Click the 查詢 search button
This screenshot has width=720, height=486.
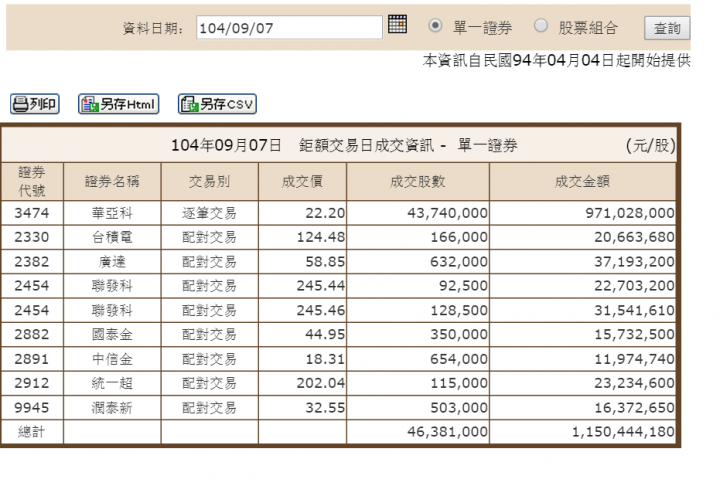667,28
